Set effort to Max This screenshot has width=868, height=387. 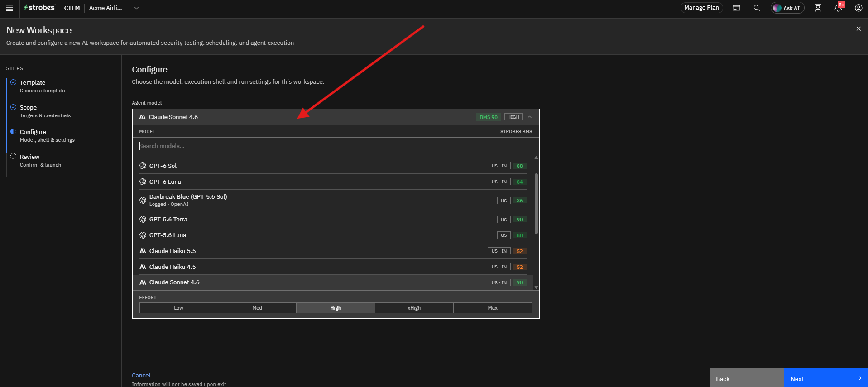493,308
